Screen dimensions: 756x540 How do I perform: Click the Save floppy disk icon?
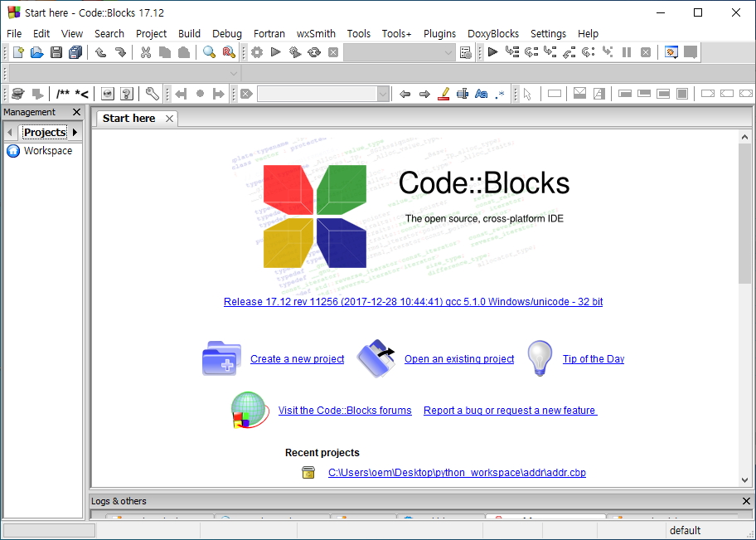coord(56,52)
